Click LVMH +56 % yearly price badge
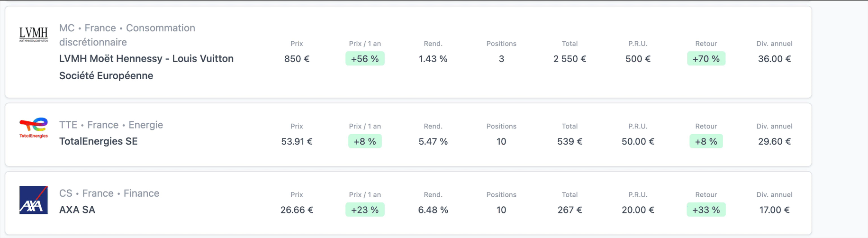 (365, 59)
